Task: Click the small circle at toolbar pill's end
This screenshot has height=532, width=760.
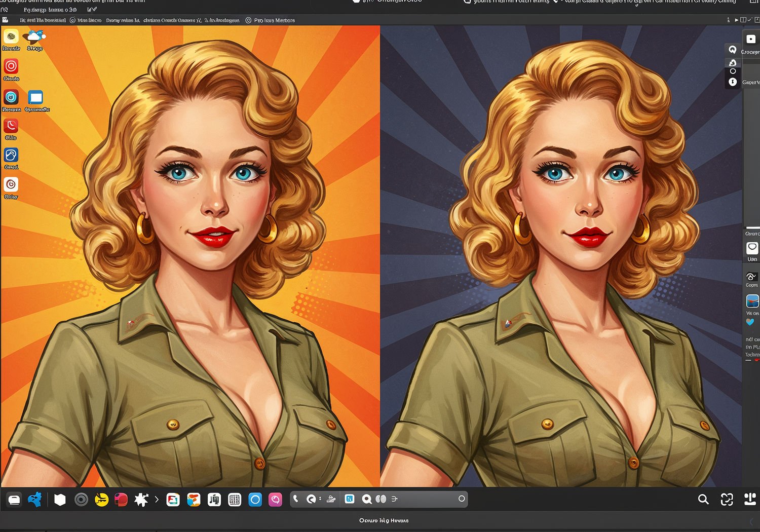Action: [462, 499]
